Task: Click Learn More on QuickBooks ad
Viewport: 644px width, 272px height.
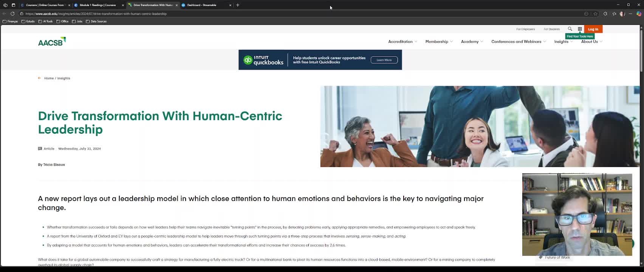Action: click(384, 60)
